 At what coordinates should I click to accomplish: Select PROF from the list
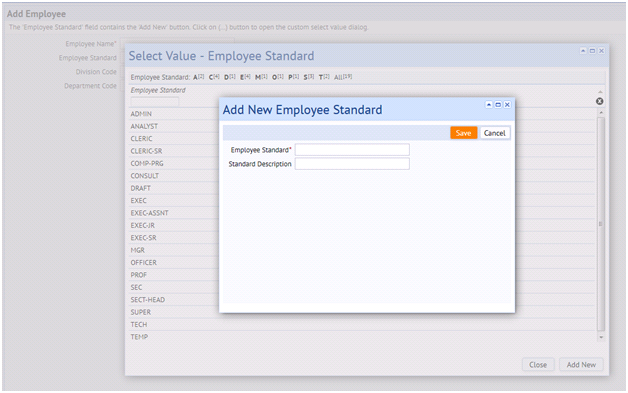[x=139, y=275]
